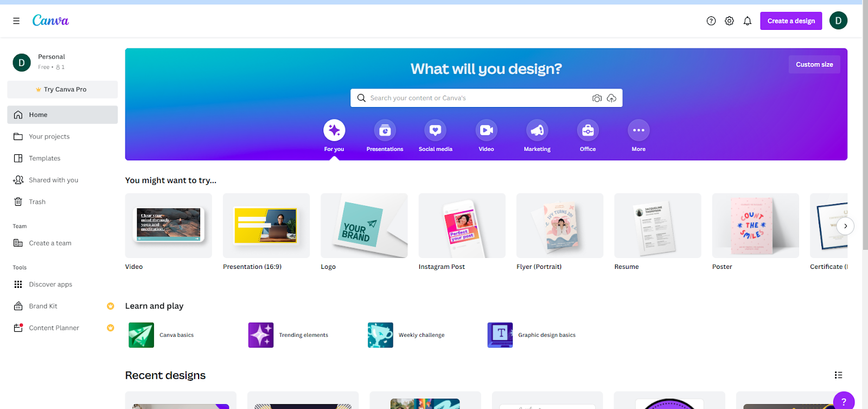Open the help question mark icon in header
The height and width of the screenshot is (409, 868).
[x=711, y=21]
